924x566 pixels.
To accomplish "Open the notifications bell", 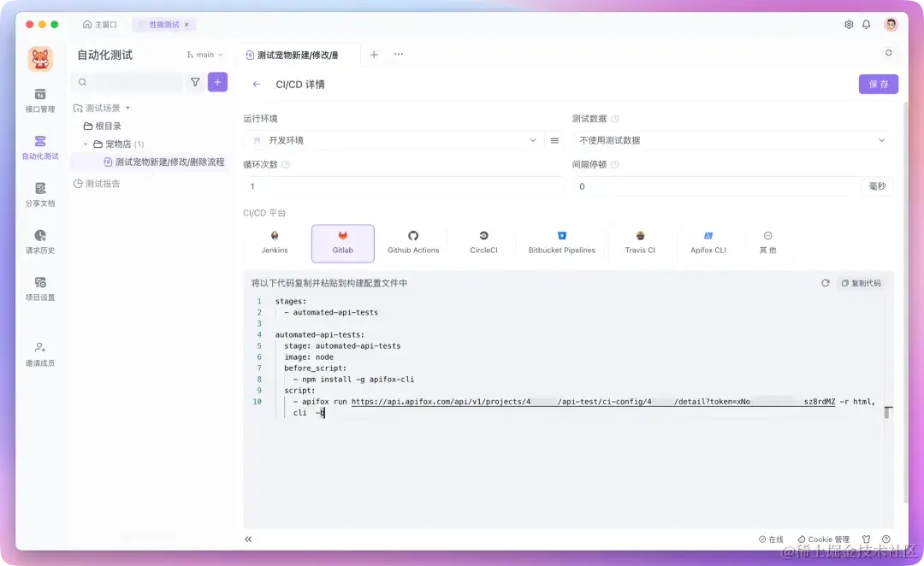I will [867, 26].
